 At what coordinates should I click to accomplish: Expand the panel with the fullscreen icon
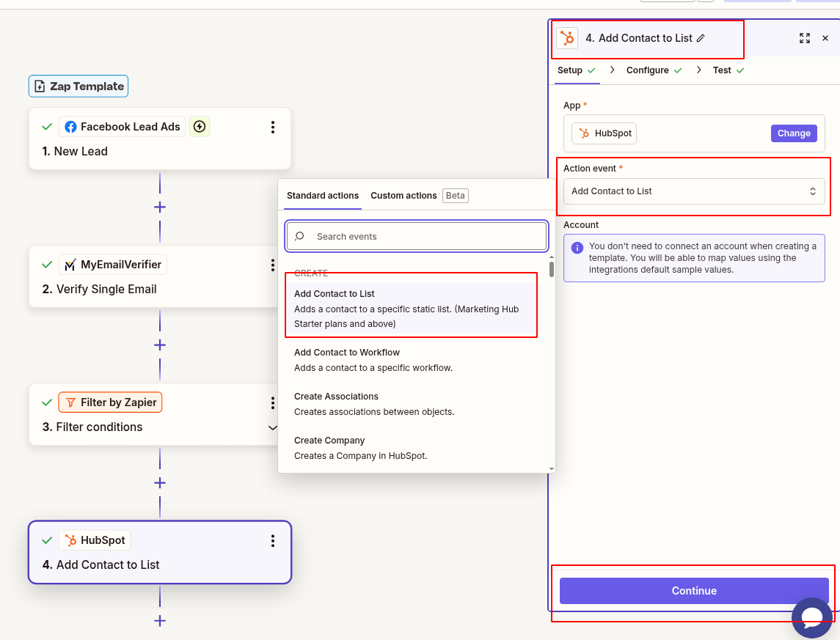tap(805, 38)
